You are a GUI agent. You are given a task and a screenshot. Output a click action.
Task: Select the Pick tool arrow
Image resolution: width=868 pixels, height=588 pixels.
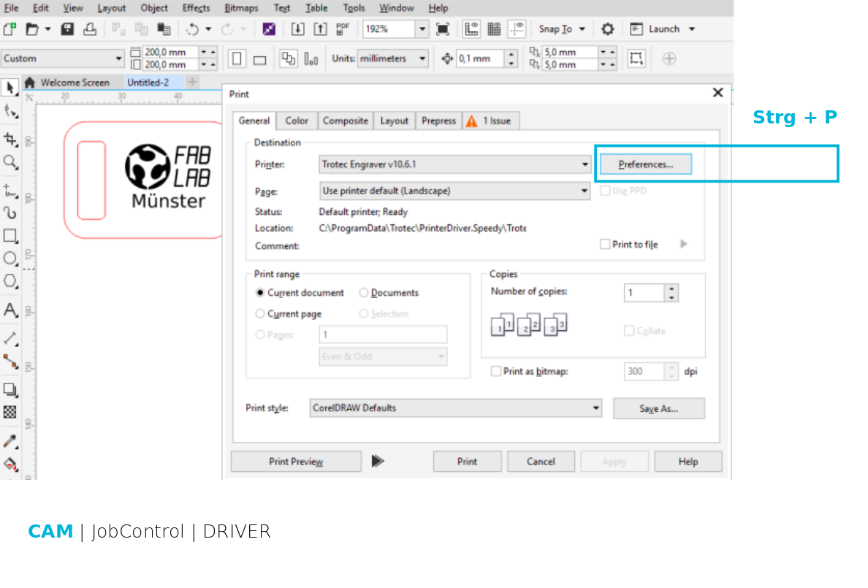[10, 88]
